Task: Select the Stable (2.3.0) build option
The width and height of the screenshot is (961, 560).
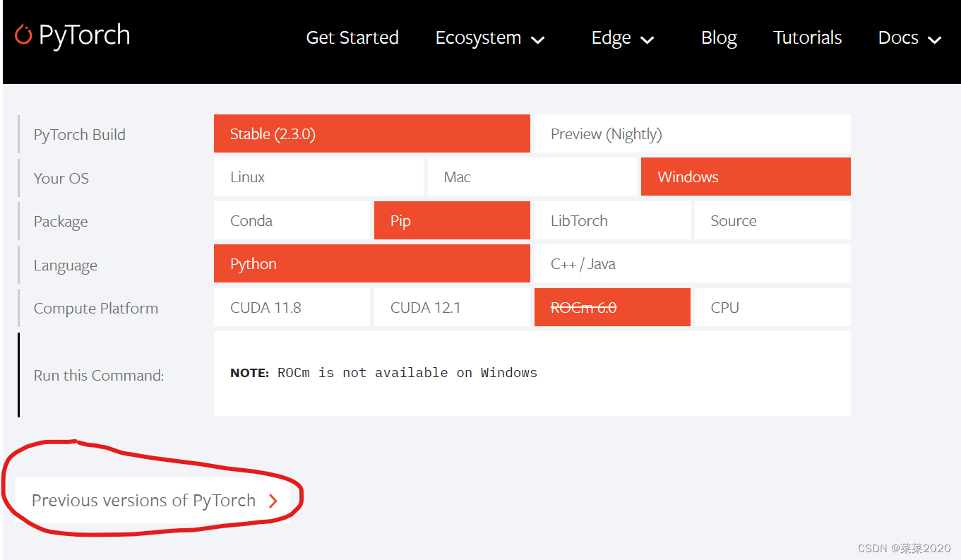Action: 372,133
